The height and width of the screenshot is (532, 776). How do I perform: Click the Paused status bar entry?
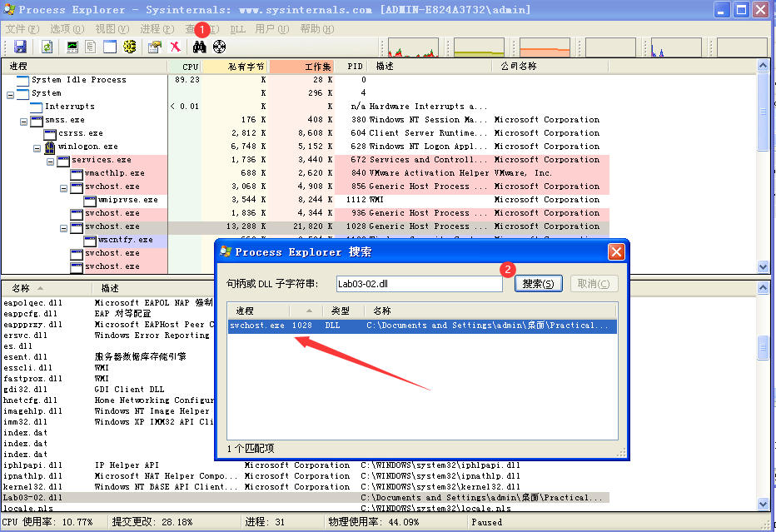point(486,522)
